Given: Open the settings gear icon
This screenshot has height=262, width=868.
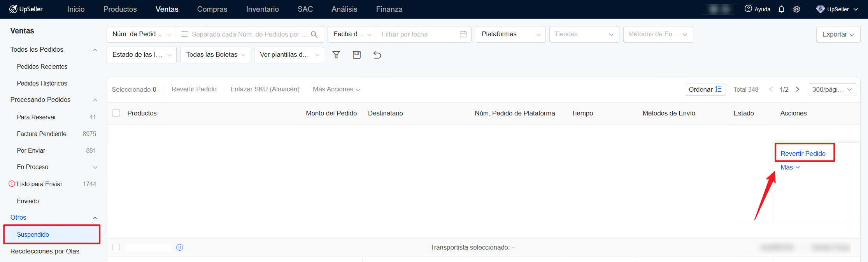Looking at the screenshot, I should (x=796, y=9).
